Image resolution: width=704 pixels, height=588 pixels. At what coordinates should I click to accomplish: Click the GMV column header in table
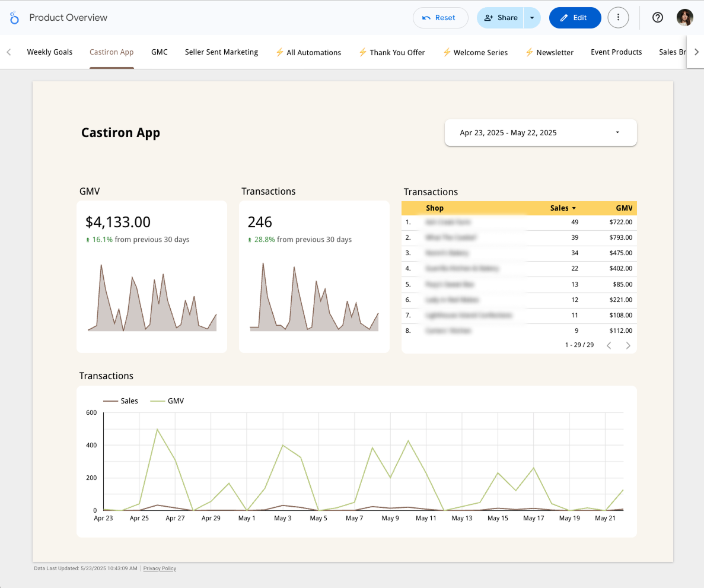[x=624, y=208]
